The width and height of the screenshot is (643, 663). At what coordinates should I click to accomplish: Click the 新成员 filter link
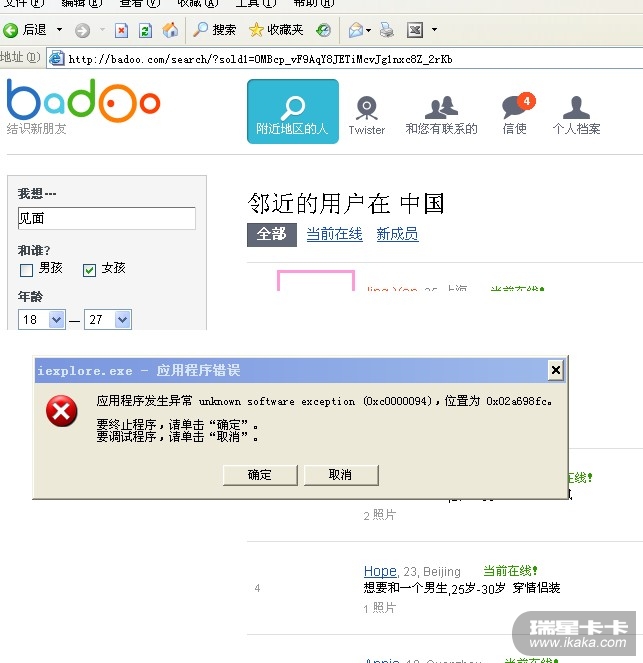[x=397, y=234]
